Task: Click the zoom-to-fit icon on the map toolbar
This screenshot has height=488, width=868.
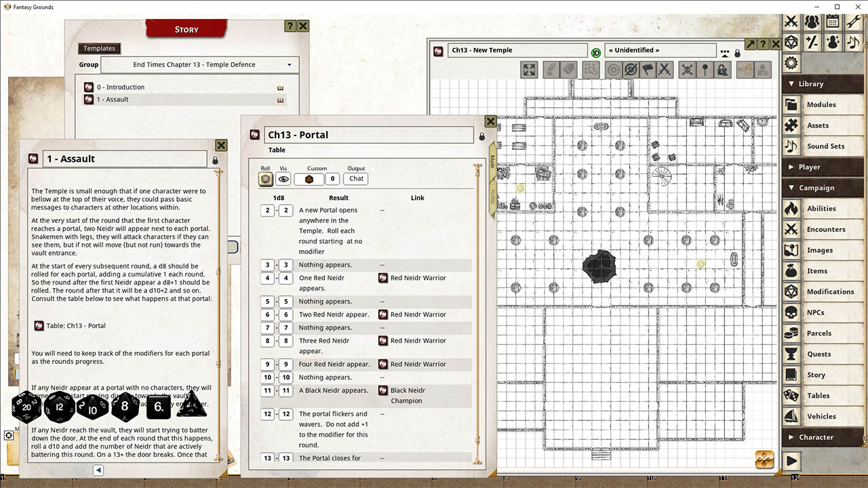Action: click(529, 70)
